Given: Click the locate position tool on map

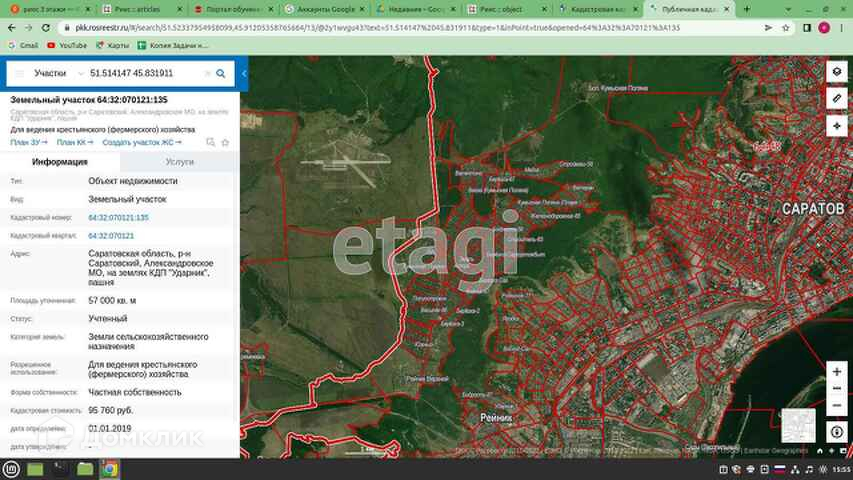Looking at the screenshot, I should (837, 126).
